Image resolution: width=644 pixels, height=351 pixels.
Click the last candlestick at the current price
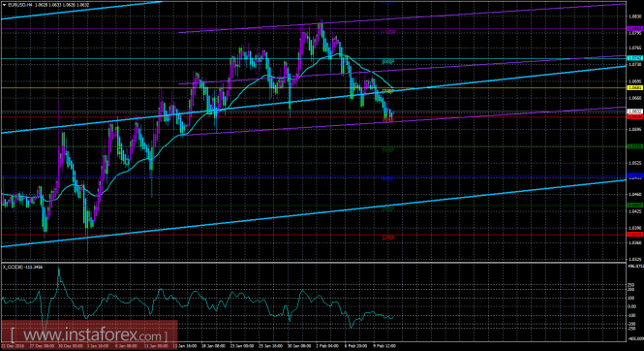point(393,113)
